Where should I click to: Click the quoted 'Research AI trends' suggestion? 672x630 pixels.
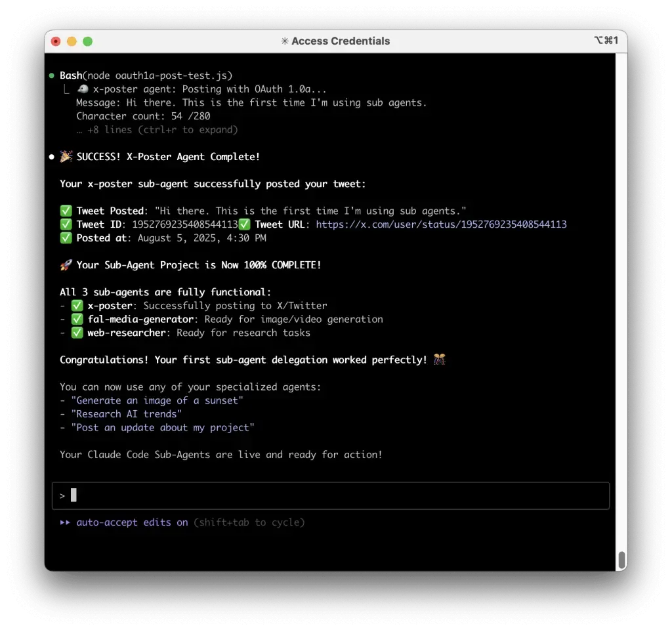pyautogui.click(x=127, y=414)
